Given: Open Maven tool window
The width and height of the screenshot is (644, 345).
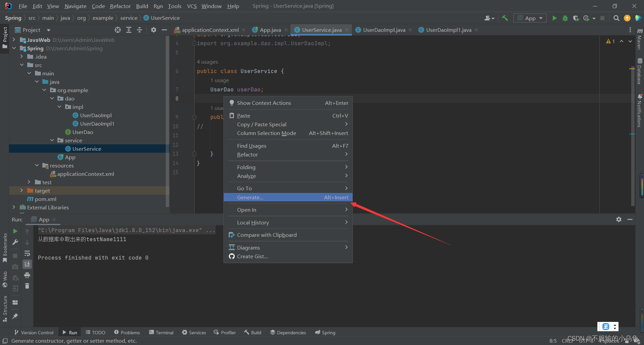Looking at the screenshot, I should [x=640, y=39].
